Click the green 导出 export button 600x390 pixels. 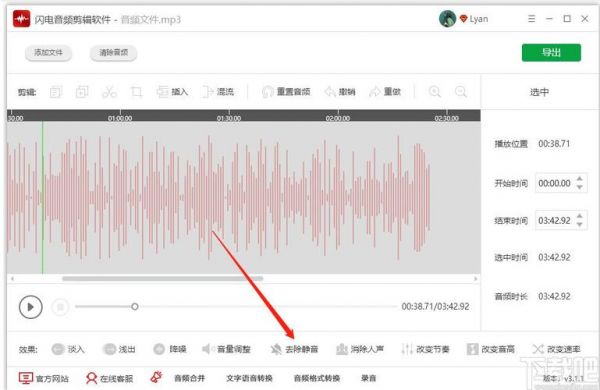coord(551,52)
